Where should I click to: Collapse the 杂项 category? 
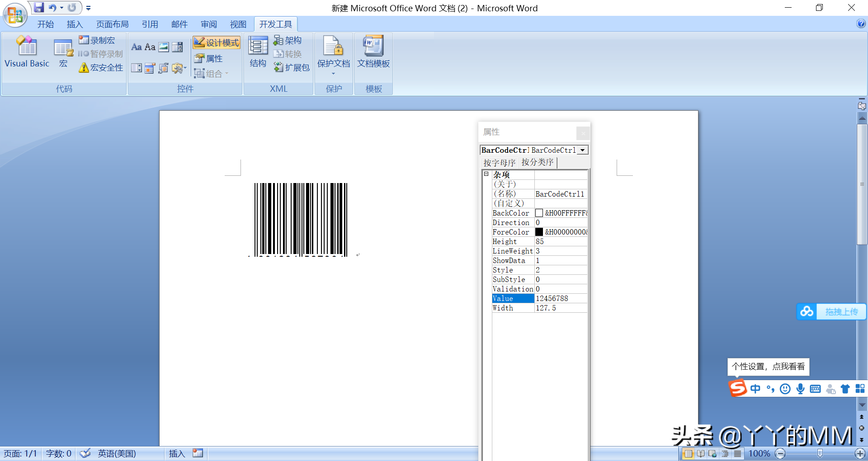pos(486,174)
